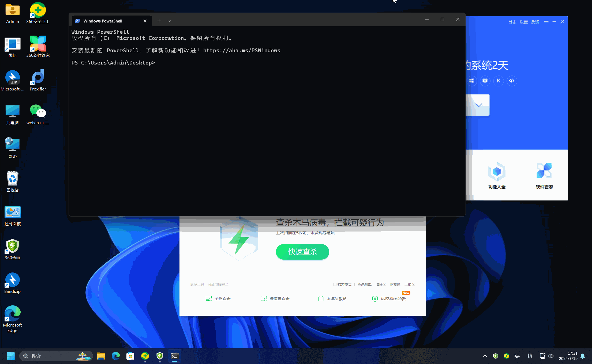Expand the white dropdown chevron in 360
Viewport: 592px width, 364px height.
pyautogui.click(x=479, y=105)
